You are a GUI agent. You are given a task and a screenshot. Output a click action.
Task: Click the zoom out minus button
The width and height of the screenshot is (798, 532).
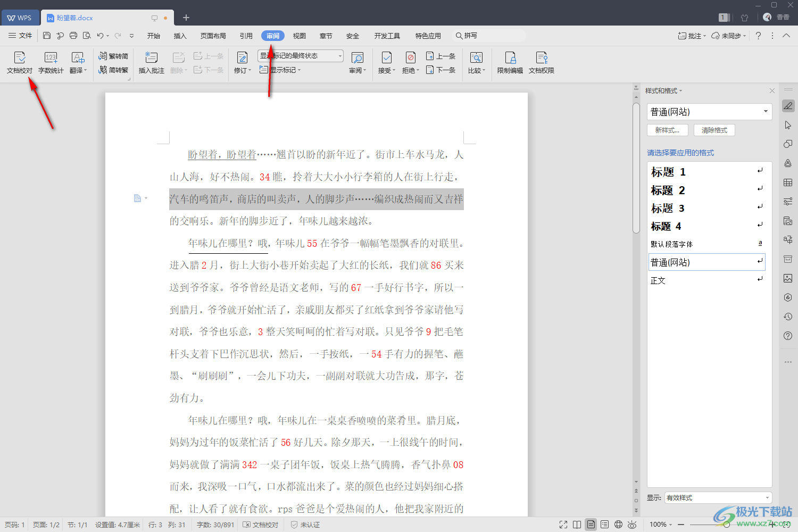point(681,525)
